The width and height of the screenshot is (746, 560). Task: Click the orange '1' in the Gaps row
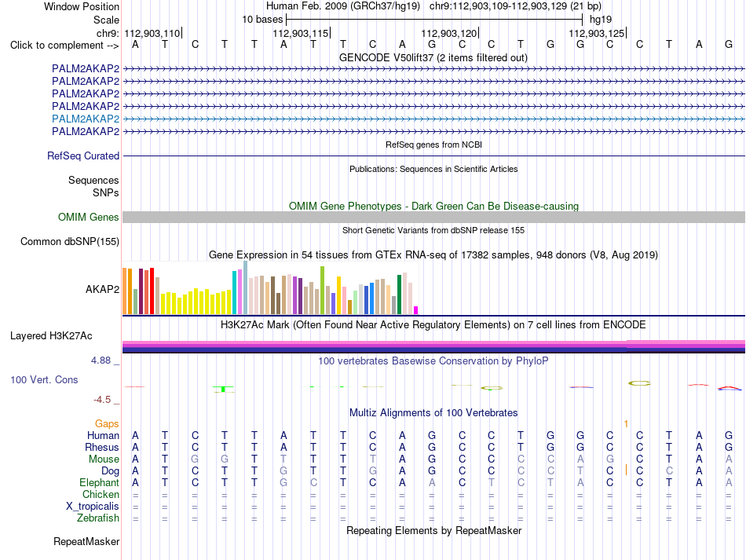pyautogui.click(x=626, y=424)
